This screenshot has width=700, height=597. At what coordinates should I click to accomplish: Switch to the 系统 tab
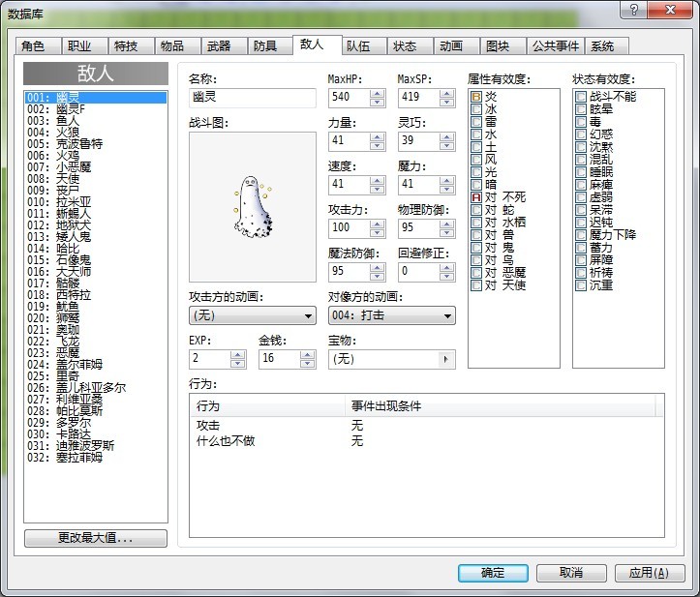point(607,45)
